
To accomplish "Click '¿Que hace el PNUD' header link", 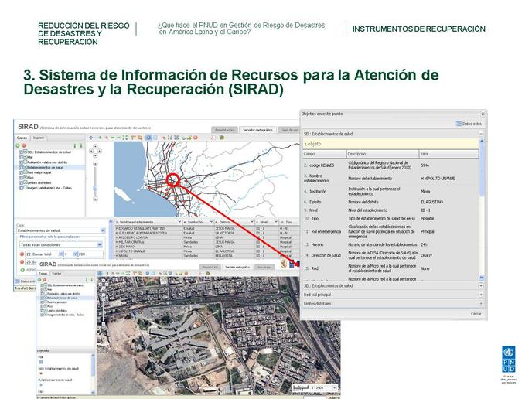I will [x=241, y=29].
